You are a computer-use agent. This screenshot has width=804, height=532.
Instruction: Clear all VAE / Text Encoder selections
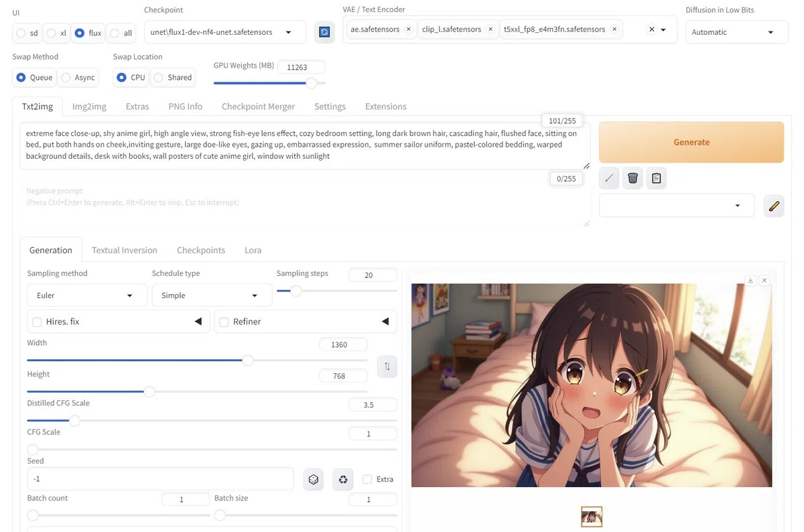click(651, 29)
